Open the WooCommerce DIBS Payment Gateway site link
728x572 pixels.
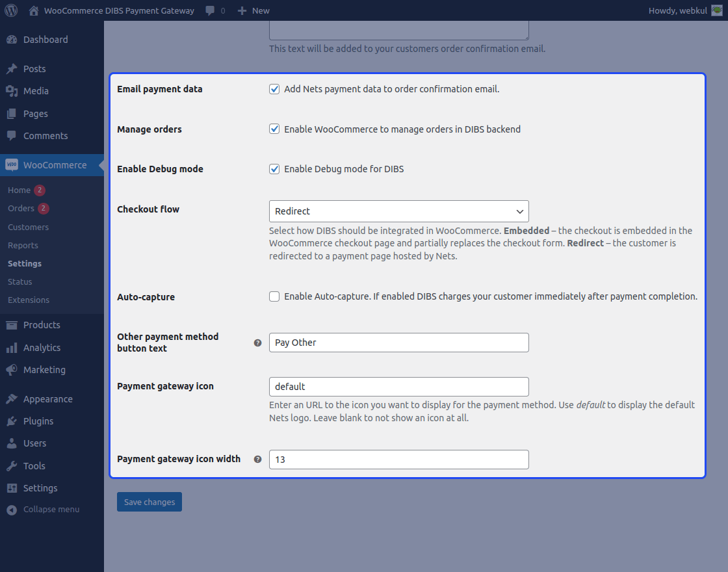(119, 10)
